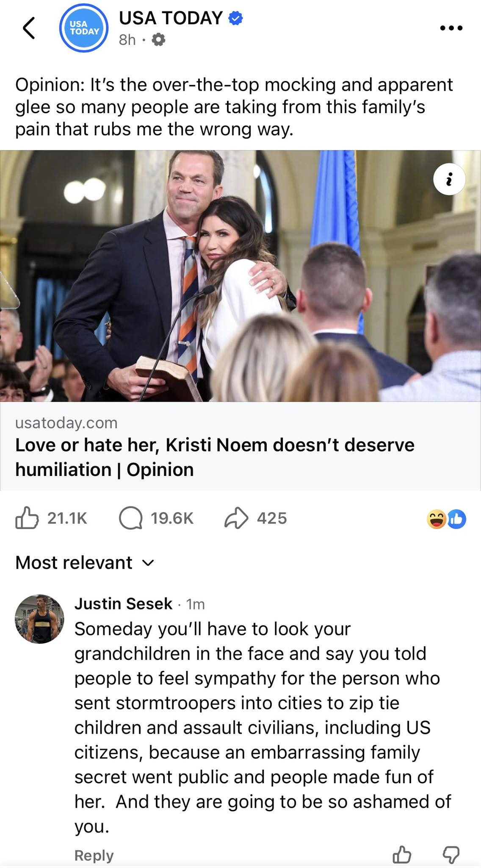Open the three-dot post options menu
This screenshot has height=868, width=481.
(451, 28)
